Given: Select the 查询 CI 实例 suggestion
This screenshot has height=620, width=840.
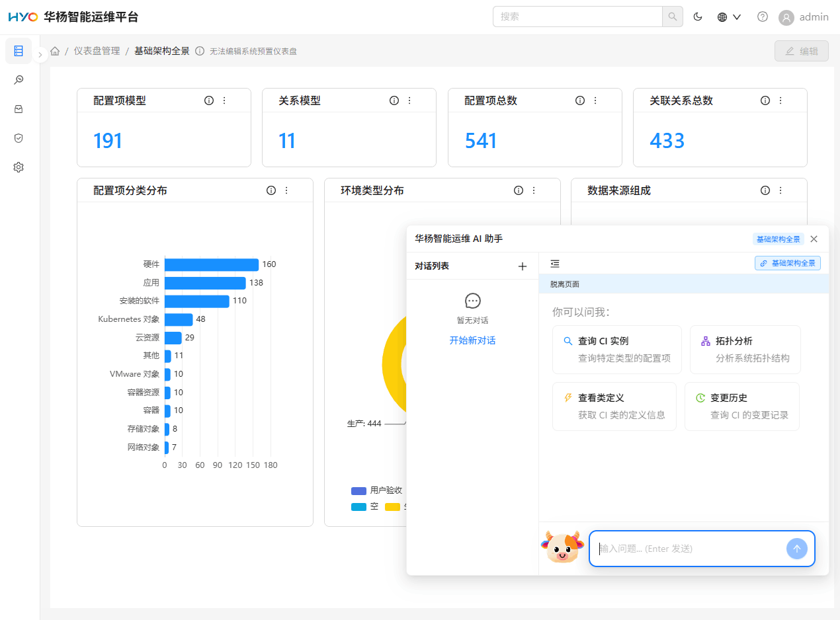Looking at the screenshot, I should point(617,350).
